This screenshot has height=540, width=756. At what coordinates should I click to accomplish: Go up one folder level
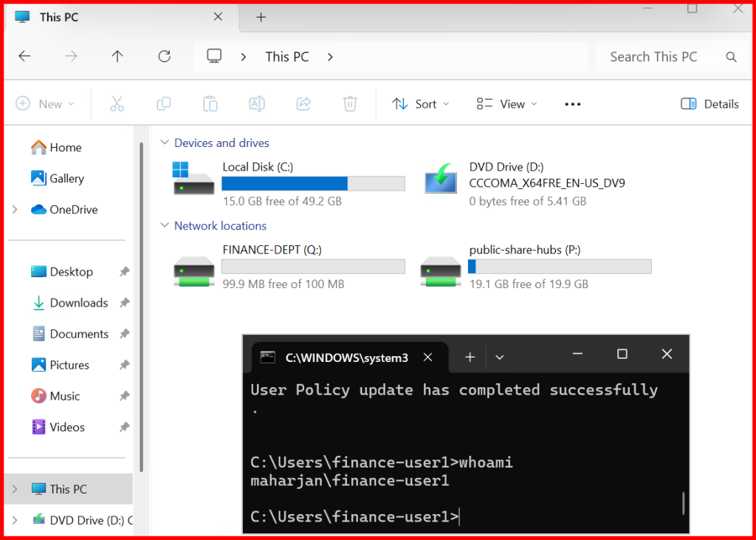click(117, 57)
